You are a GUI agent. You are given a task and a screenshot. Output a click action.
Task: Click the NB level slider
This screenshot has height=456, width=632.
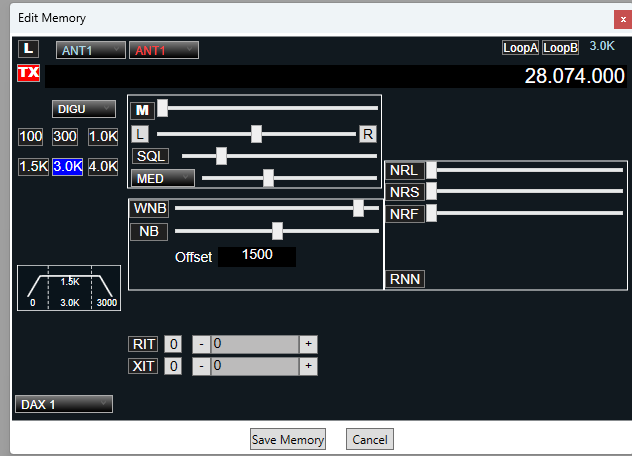[x=277, y=231]
